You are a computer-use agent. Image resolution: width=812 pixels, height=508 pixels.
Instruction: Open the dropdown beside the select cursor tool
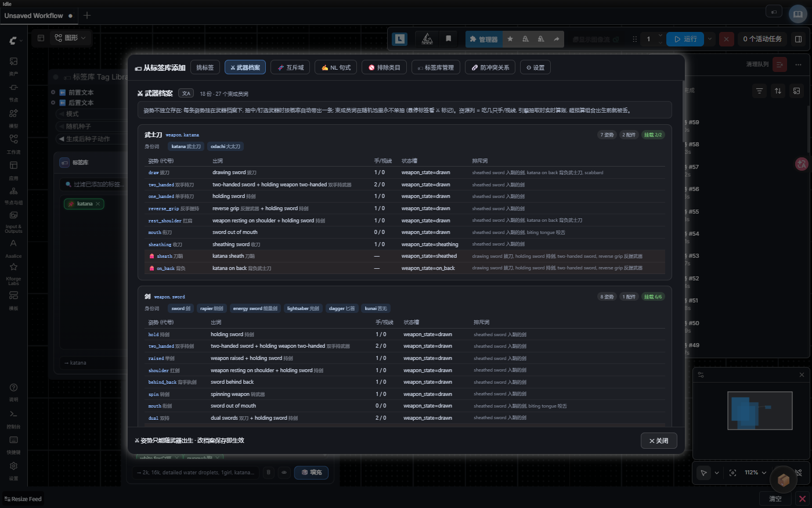(717, 473)
